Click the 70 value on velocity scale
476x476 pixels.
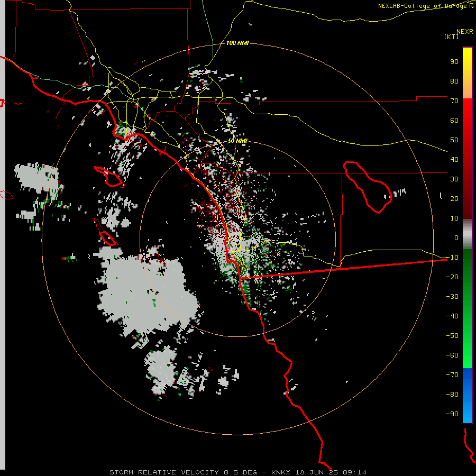[x=454, y=101]
